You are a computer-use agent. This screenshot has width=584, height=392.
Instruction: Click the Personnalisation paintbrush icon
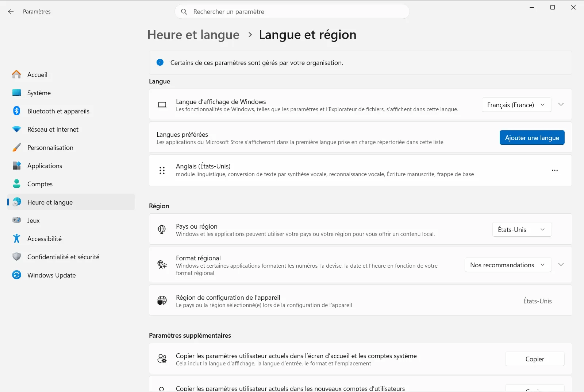pyautogui.click(x=16, y=147)
